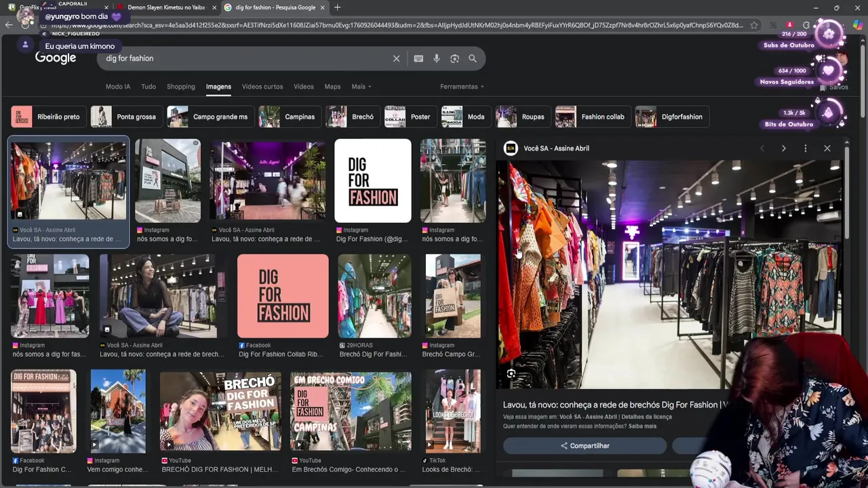Open the black Dig For Fashion logo thumbnail
This screenshot has height=488, width=868.
click(x=373, y=181)
